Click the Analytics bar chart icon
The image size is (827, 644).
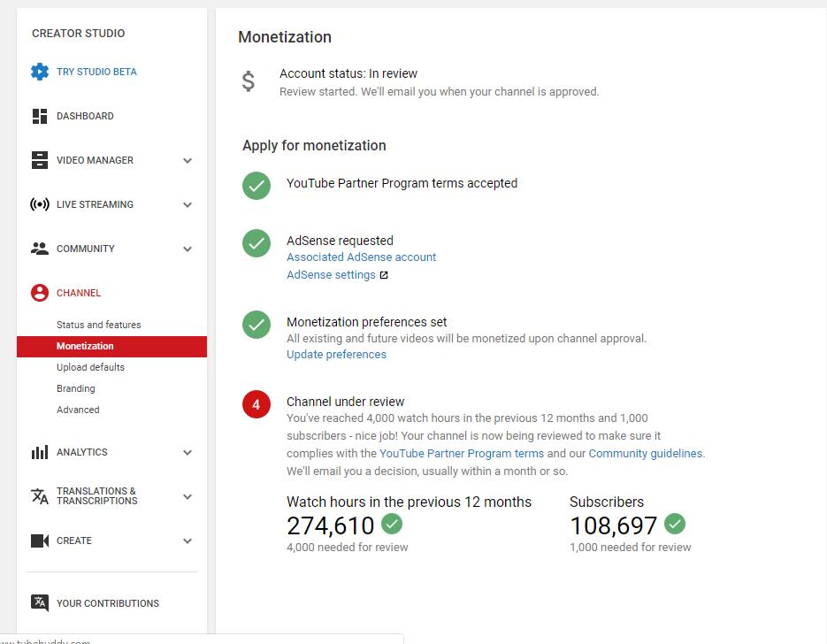(40, 452)
